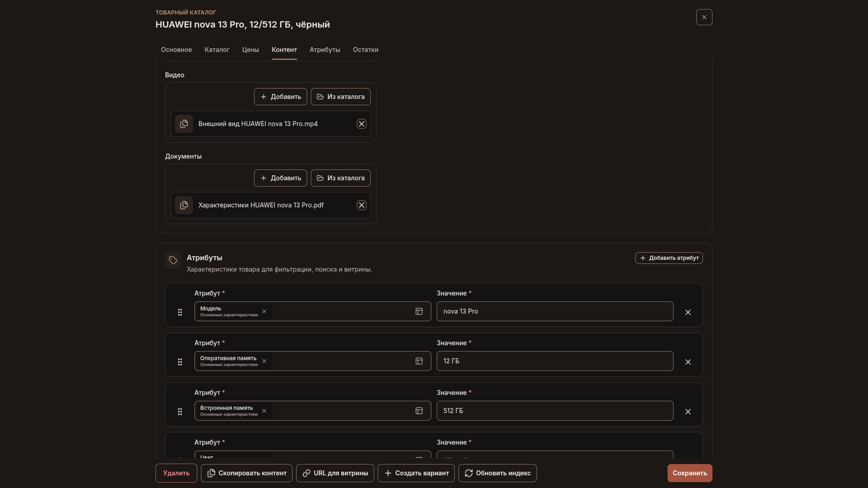The height and width of the screenshot is (488, 868).
Task: Remove the video file Внешний вид HUAWEI nova 13 Pro.mp4
Action: [362, 124]
